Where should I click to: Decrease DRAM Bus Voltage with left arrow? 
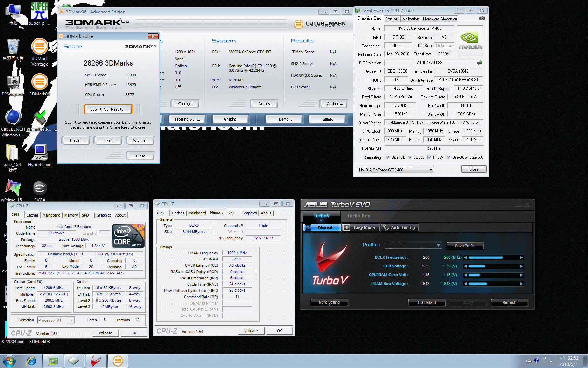tap(465, 284)
